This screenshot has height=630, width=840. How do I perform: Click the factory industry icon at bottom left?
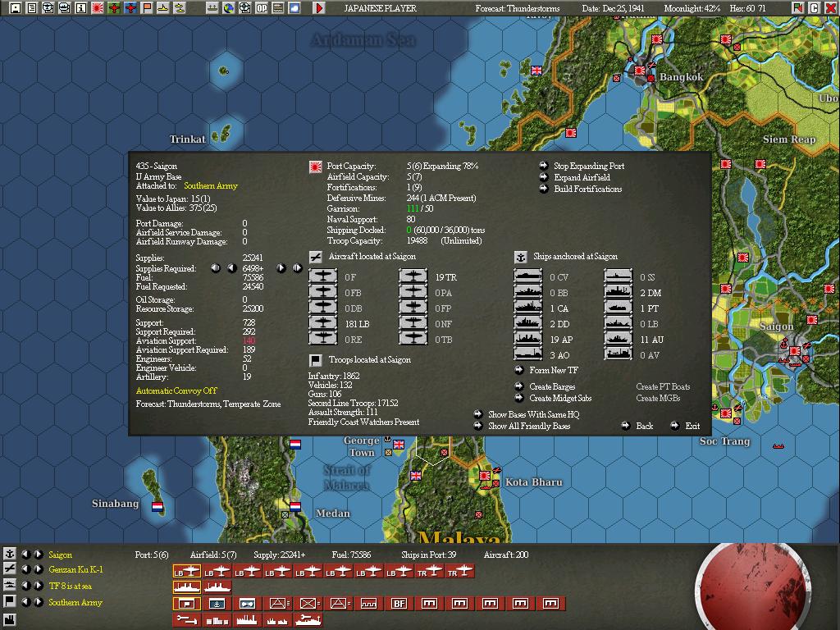9,620
